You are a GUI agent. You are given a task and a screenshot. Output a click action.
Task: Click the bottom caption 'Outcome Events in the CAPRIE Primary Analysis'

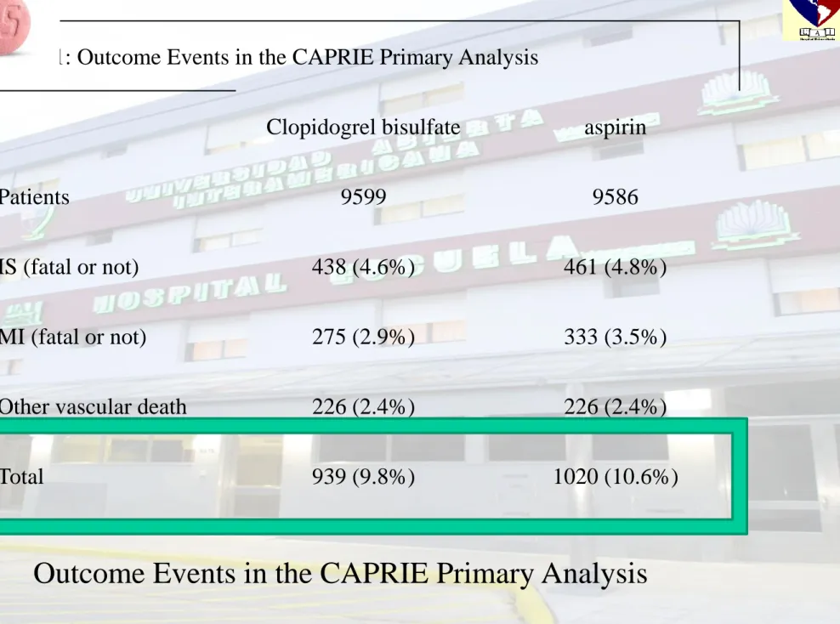[x=340, y=574]
